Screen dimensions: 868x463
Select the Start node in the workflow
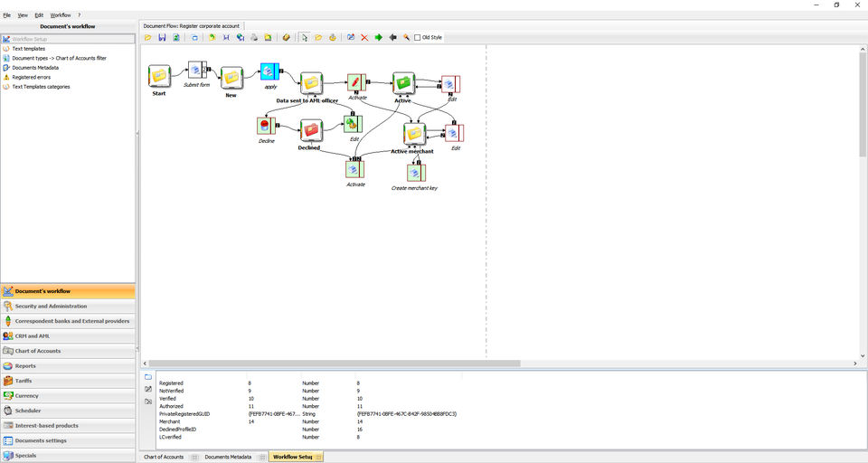tap(159, 76)
